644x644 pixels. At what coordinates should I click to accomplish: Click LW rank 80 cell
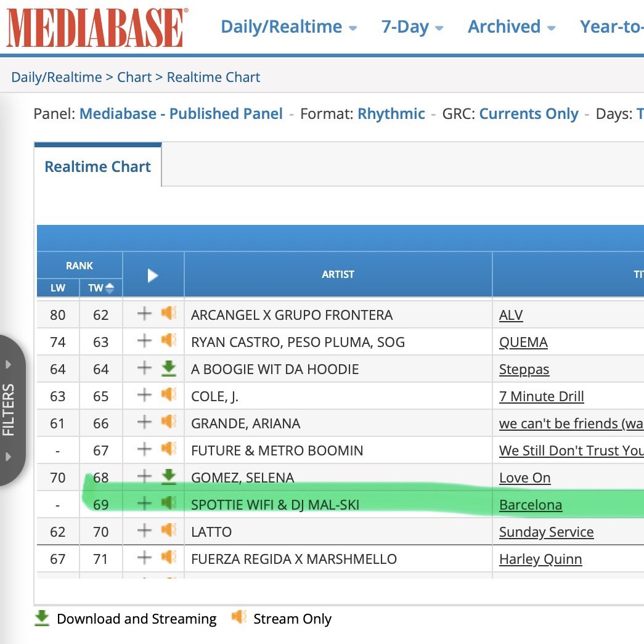58,315
